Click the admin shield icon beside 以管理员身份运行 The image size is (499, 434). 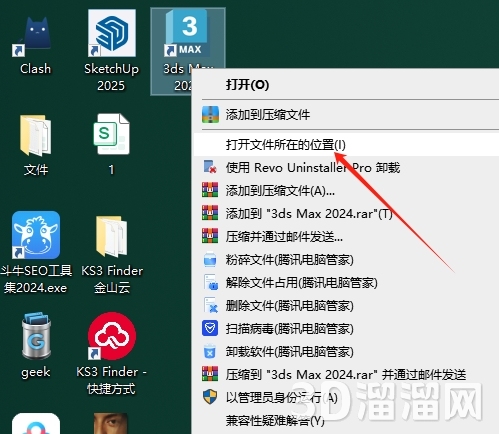point(210,397)
